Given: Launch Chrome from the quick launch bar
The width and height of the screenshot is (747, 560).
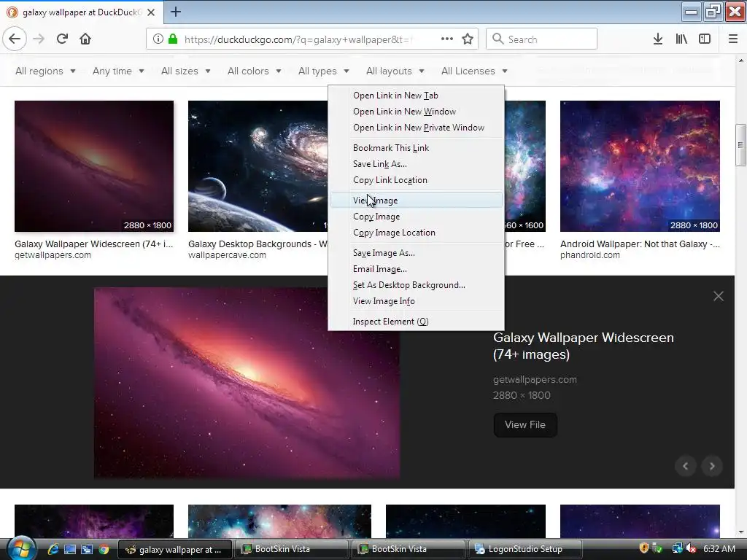Looking at the screenshot, I should coord(104,549).
